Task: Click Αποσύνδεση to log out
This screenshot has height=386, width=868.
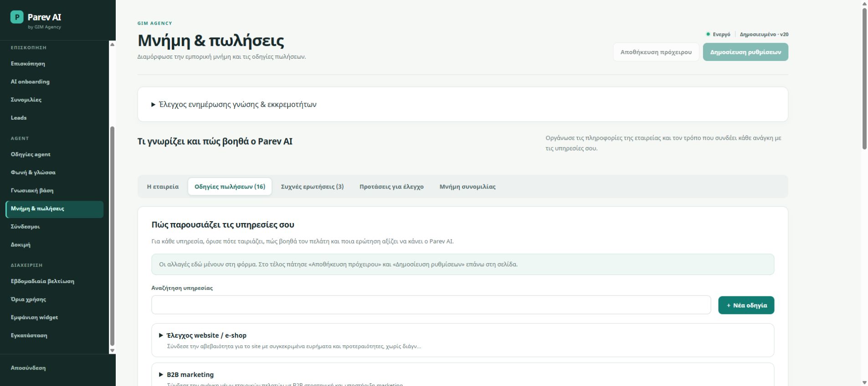Action: pos(28,368)
